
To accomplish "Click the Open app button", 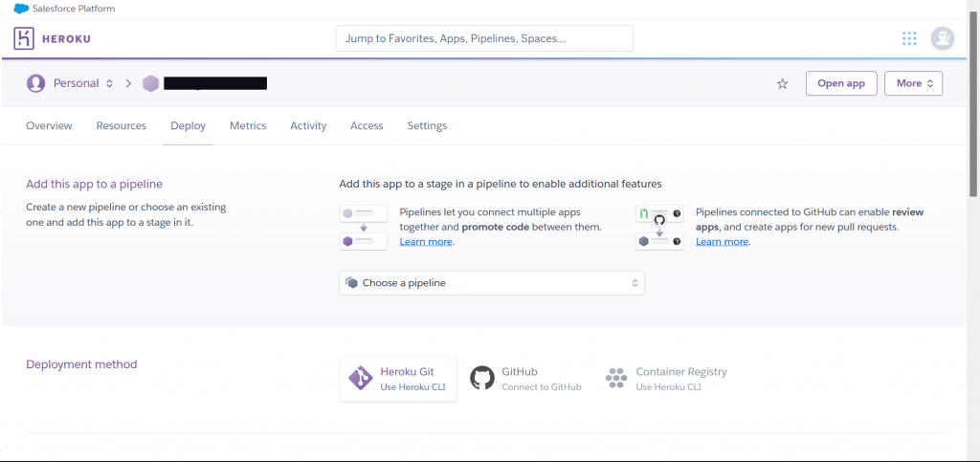I will pyautogui.click(x=841, y=83).
